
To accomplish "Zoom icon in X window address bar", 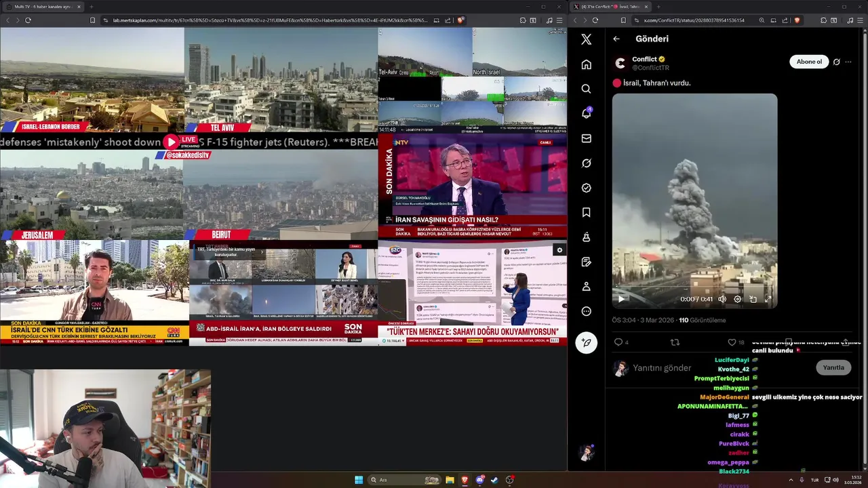I will pos(762,20).
